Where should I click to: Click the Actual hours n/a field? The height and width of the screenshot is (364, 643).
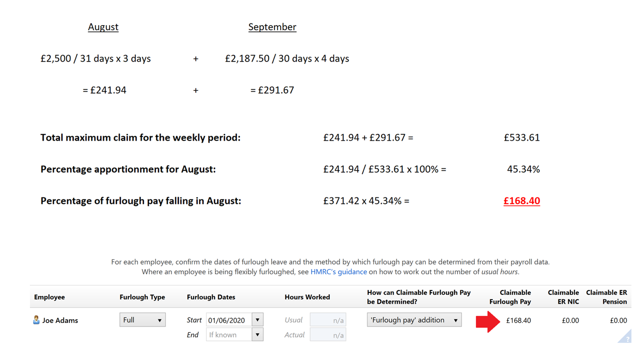point(328,335)
